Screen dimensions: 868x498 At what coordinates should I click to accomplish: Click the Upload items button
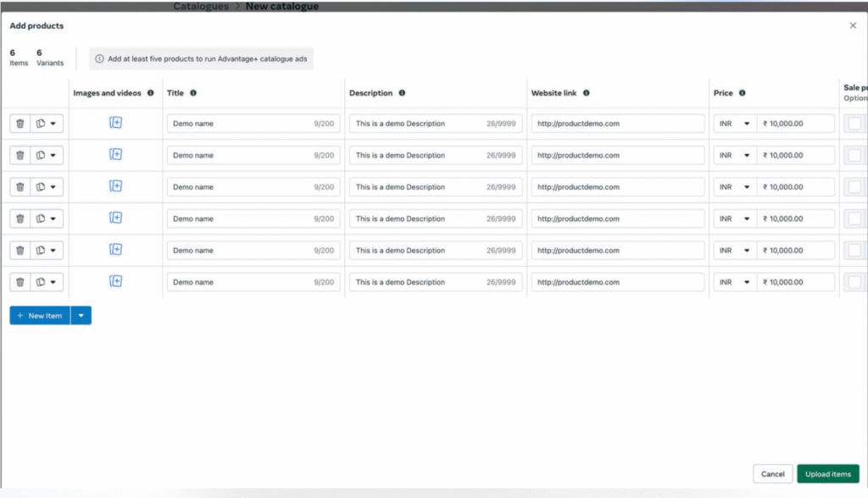pyautogui.click(x=828, y=474)
